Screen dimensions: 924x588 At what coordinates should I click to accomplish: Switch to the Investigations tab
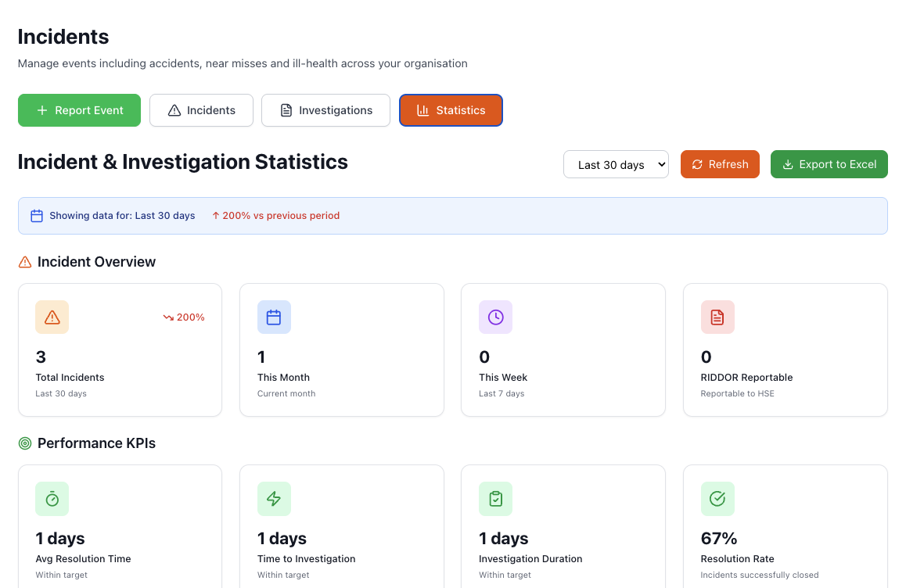[325, 110]
